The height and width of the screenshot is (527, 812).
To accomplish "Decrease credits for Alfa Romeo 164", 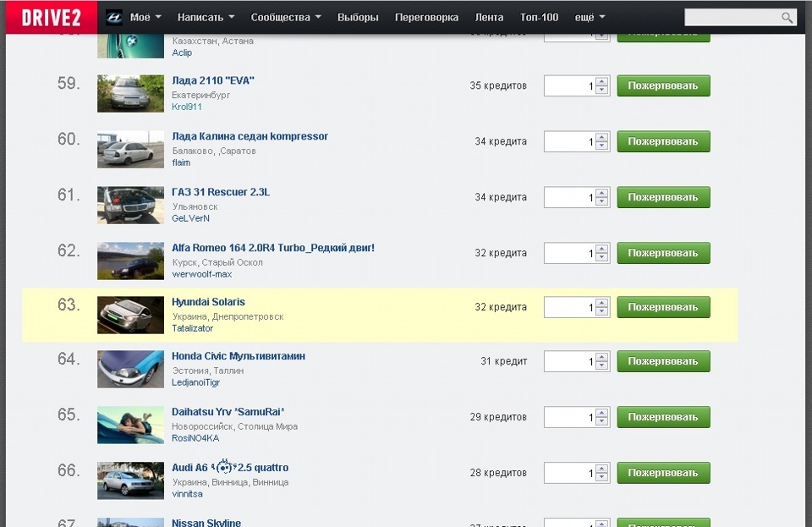I will pyautogui.click(x=601, y=258).
